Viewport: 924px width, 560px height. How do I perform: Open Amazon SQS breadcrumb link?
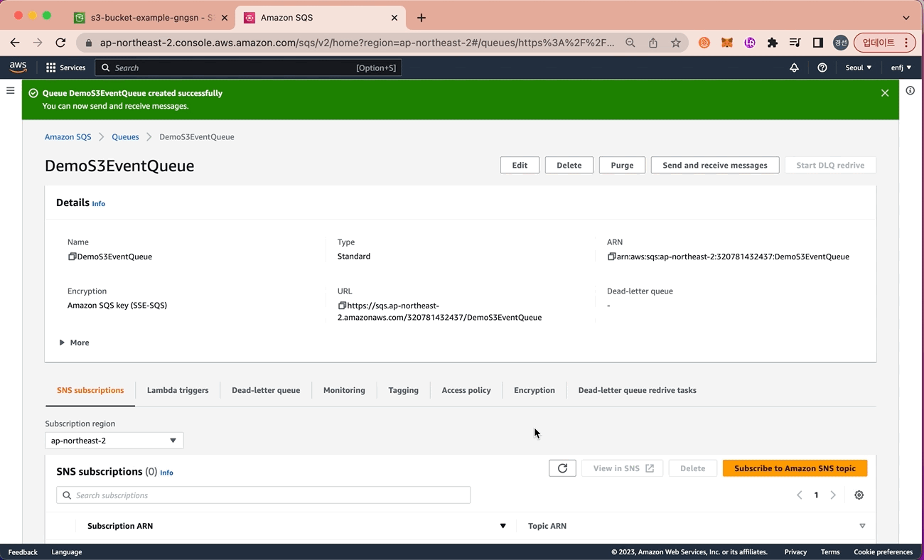point(68,136)
